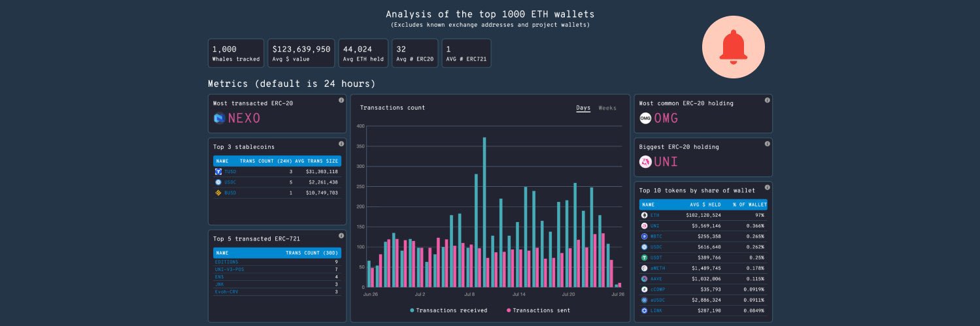The width and height of the screenshot is (980, 326).
Task: Open the TUSD stablecoin link
Action: point(231,172)
